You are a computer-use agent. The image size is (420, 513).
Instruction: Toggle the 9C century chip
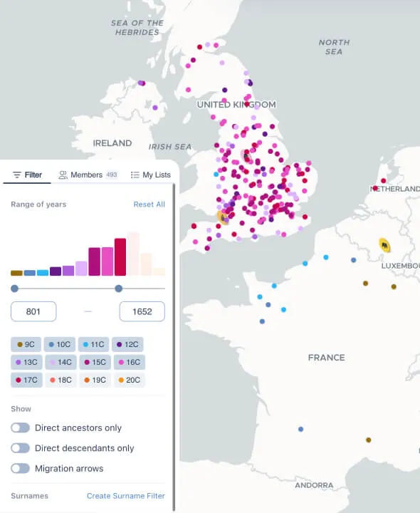(x=26, y=344)
